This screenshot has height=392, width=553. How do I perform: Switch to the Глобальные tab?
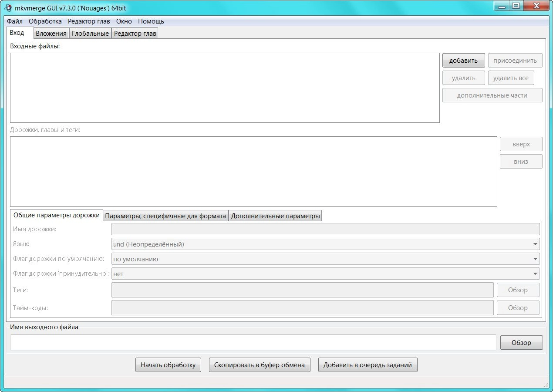pyautogui.click(x=90, y=34)
